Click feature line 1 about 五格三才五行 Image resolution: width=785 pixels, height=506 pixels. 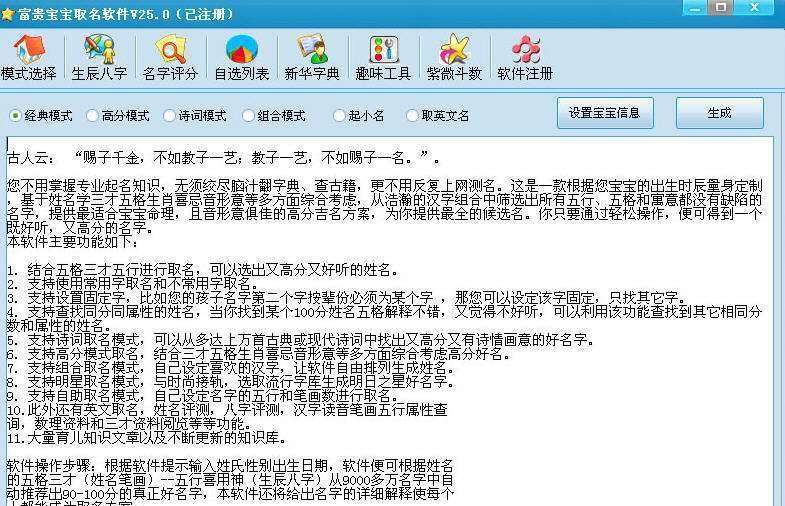pos(203,270)
